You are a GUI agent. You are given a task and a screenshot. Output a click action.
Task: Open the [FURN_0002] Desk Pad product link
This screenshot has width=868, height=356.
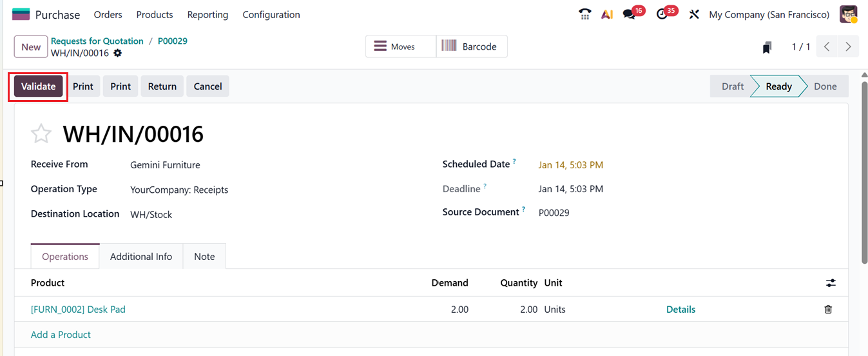(x=78, y=310)
